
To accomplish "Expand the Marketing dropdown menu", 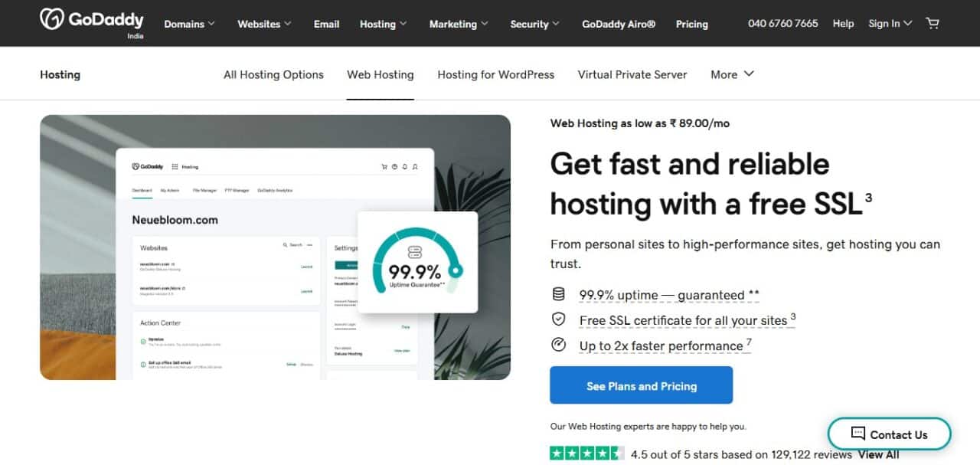I will [x=458, y=24].
